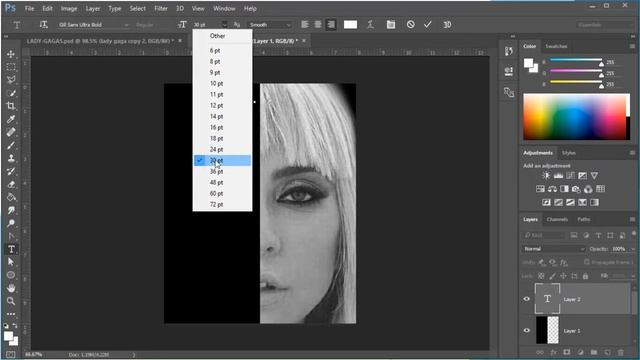640x360 pixels.
Task: Open the layer blend mode Normal dropdown
Action: point(553,249)
